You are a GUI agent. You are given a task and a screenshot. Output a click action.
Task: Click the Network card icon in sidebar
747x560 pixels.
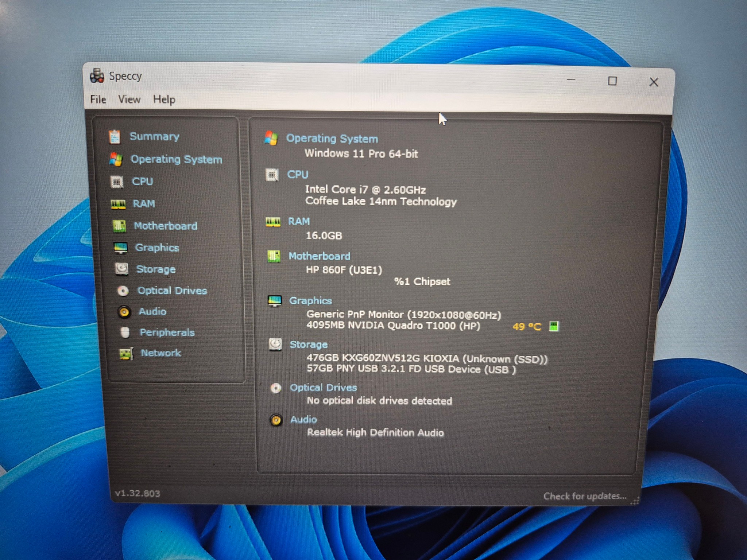[127, 353]
